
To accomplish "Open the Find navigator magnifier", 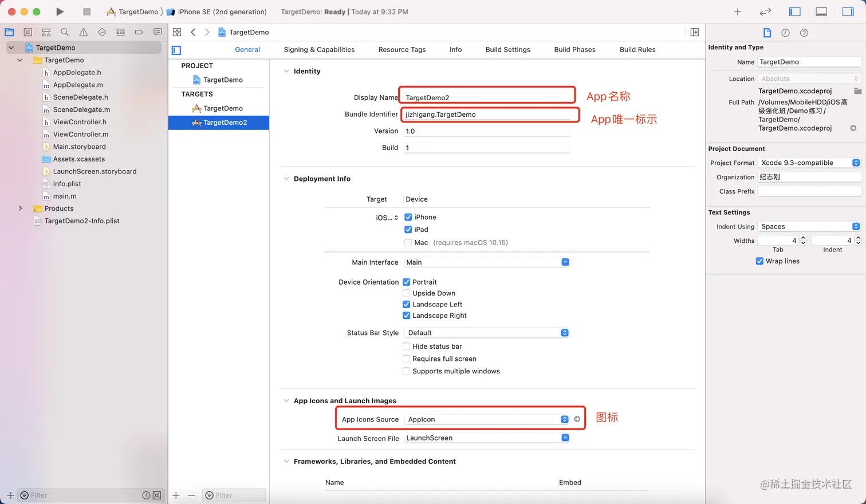I will (x=65, y=32).
